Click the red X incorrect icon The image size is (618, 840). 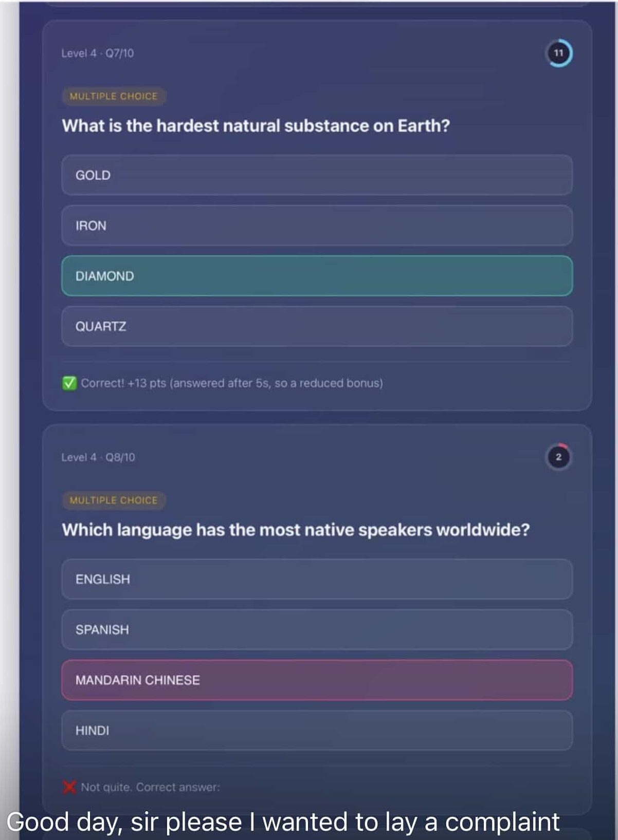(x=69, y=787)
